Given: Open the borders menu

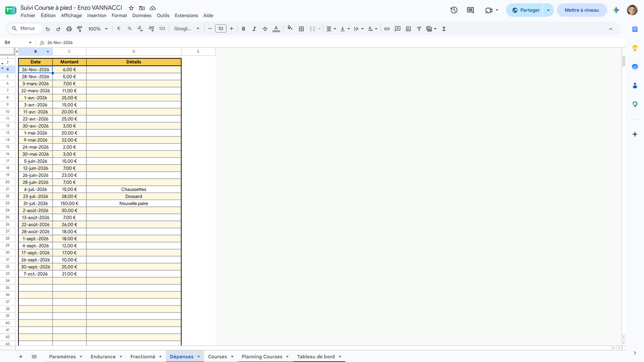Looking at the screenshot, I should coord(302,29).
